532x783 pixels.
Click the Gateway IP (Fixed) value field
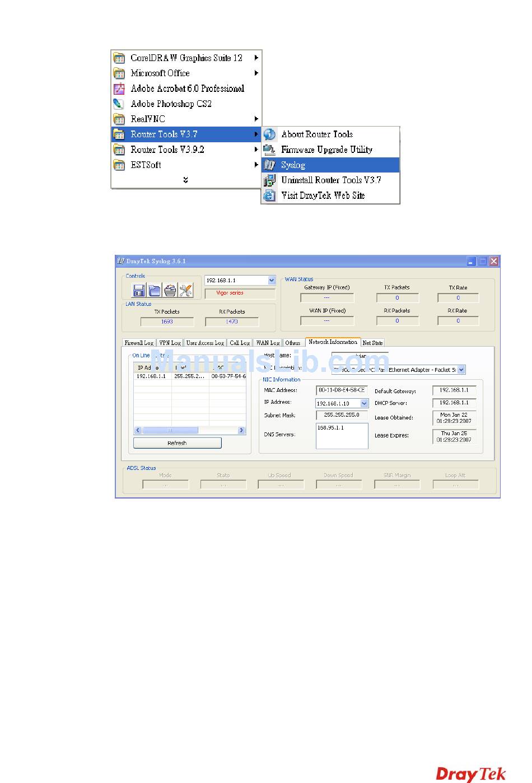[x=327, y=298]
